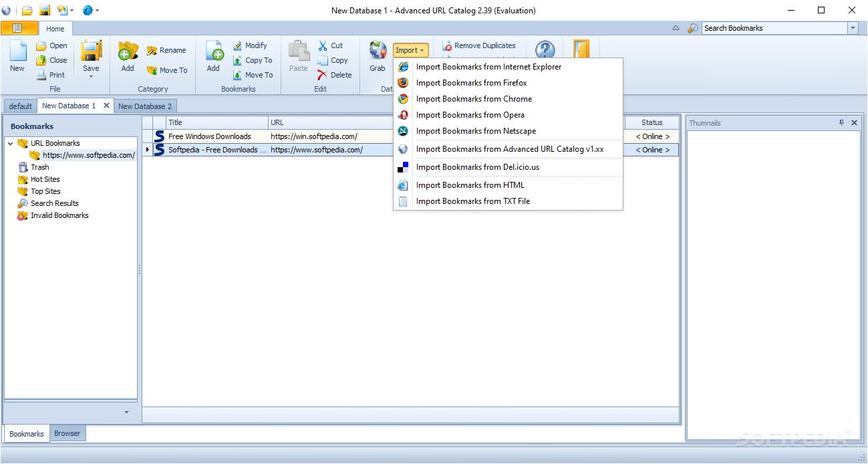Click the New file icon
Viewport: 868px width, 464px height.
17,51
